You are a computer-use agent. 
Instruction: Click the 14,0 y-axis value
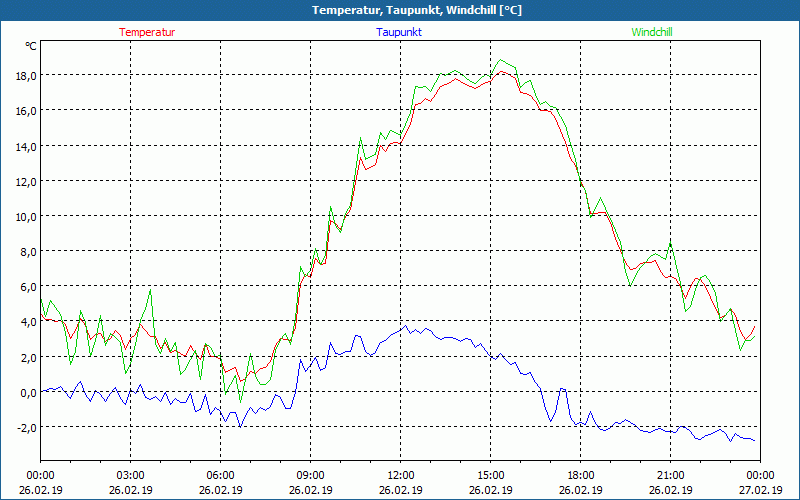pyautogui.click(x=27, y=146)
